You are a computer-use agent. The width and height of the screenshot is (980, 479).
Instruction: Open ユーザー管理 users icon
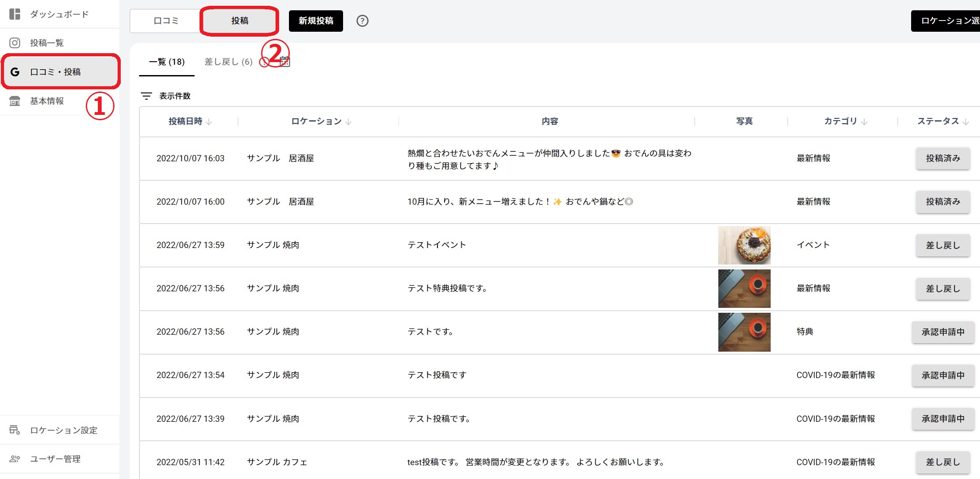click(x=15, y=459)
